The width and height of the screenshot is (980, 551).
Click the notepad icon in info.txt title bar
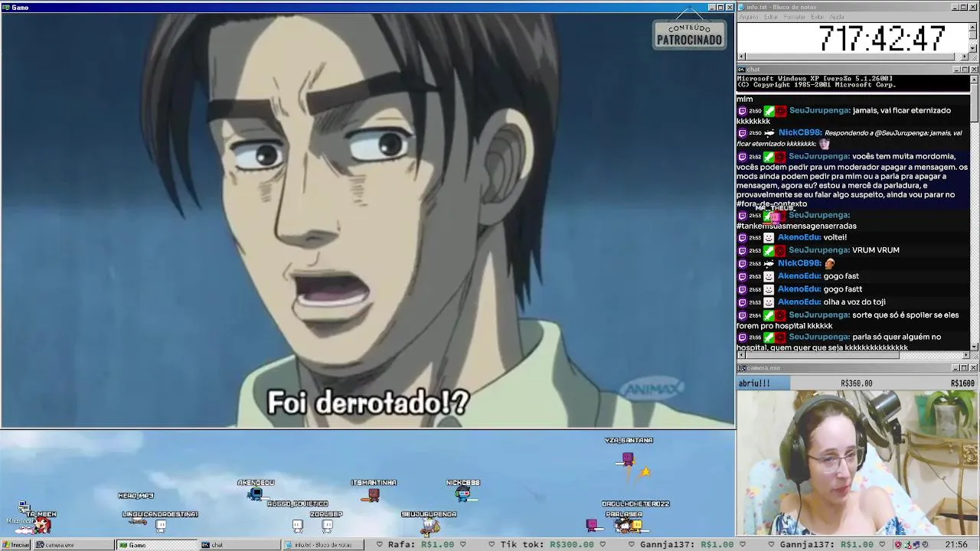coord(741,7)
